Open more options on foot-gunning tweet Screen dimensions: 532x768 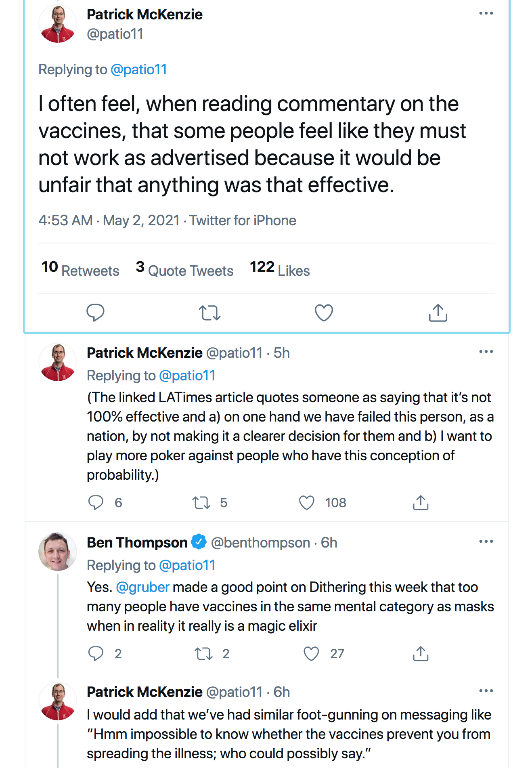486,691
